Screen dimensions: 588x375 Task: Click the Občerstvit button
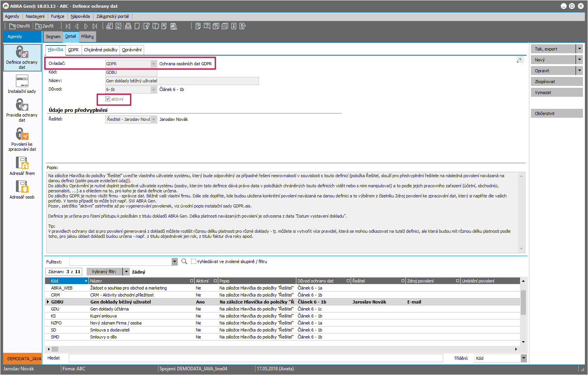(x=556, y=113)
